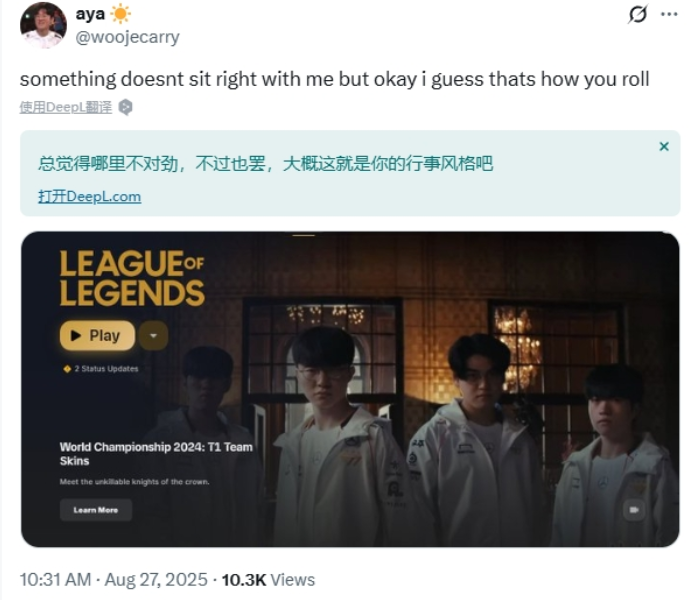Click the '使用DeepL翻译' translate link
The height and width of the screenshot is (600, 695).
click(x=66, y=107)
